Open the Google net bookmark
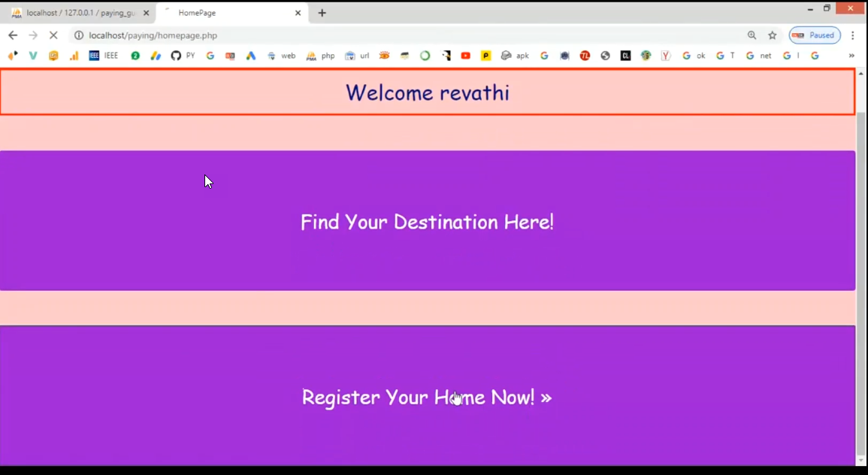868x475 pixels. click(758, 56)
